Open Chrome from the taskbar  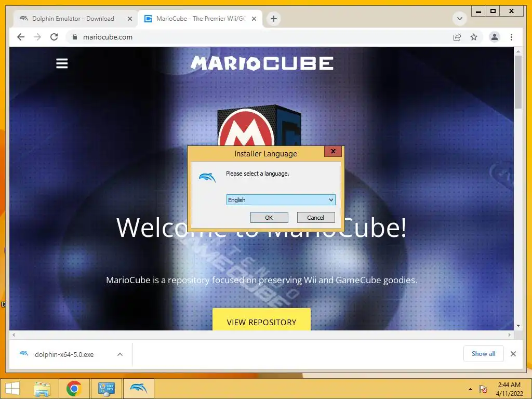click(74, 389)
